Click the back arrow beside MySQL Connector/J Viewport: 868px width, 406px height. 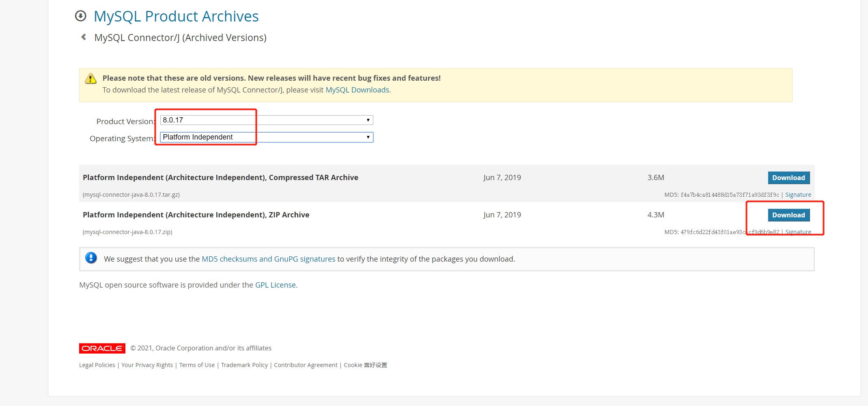point(84,37)
